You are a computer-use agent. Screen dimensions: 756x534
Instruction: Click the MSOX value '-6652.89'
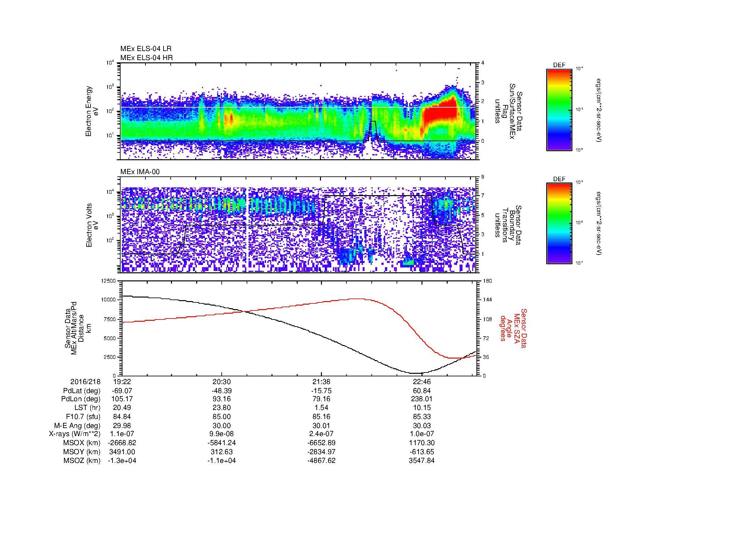tap(321, 443)
